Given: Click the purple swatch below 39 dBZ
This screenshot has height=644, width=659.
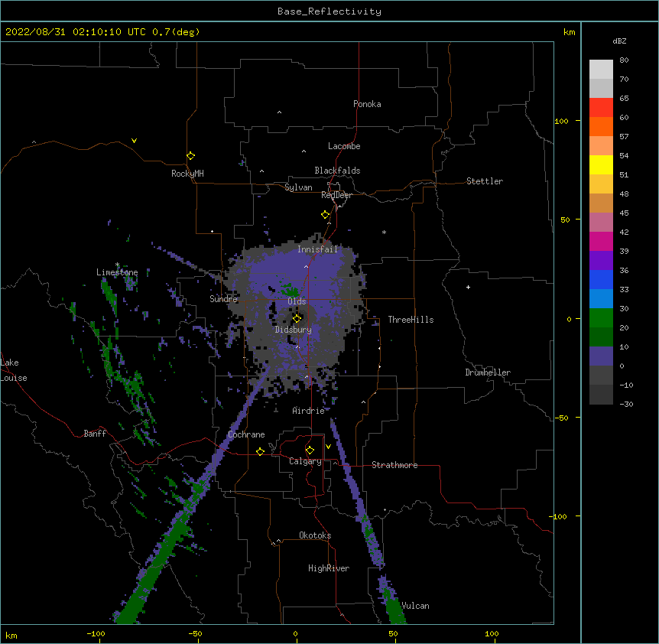Looking at the screenshot, I should click(x=601, y=261).
